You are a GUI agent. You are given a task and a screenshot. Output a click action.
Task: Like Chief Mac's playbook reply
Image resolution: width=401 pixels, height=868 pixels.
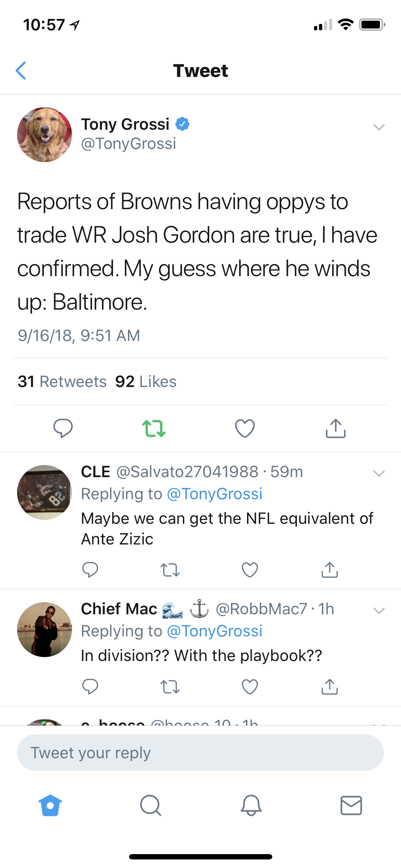pos(250,687)
